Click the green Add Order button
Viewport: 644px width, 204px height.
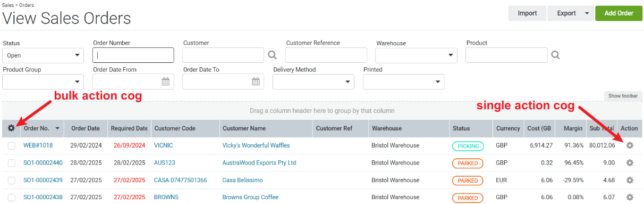[x=619, y=13]
